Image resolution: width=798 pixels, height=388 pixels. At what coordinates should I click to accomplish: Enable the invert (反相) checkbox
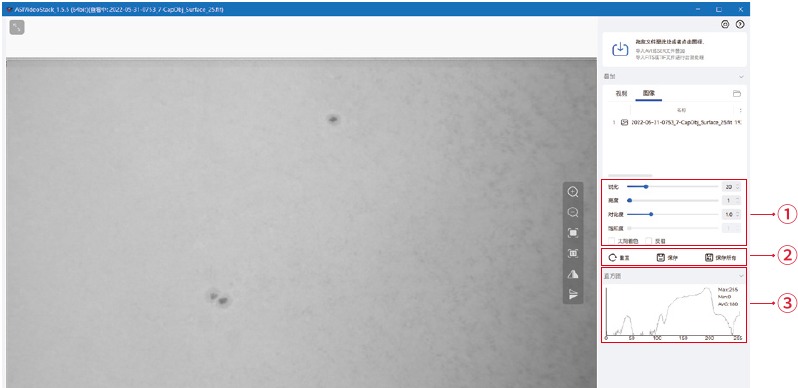pos(648,241)
